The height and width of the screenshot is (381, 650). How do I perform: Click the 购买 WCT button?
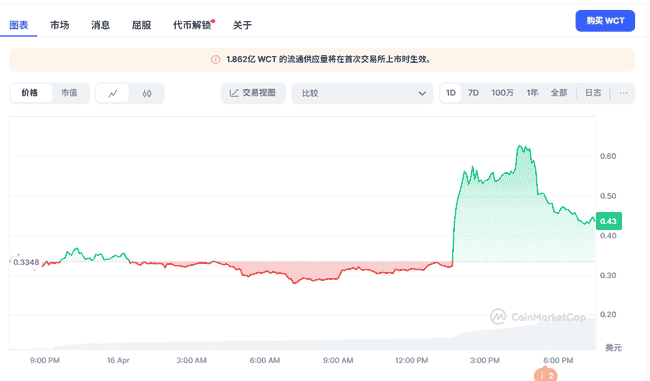click(605, 21)
